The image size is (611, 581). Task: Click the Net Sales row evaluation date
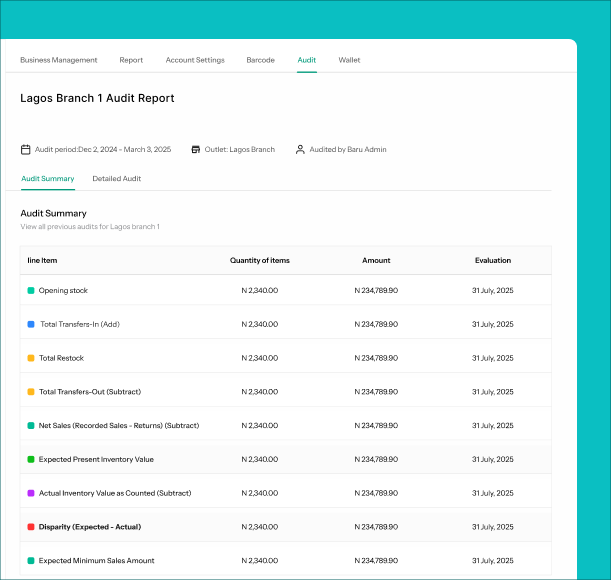pyautogui.click(x=493, y=426)
